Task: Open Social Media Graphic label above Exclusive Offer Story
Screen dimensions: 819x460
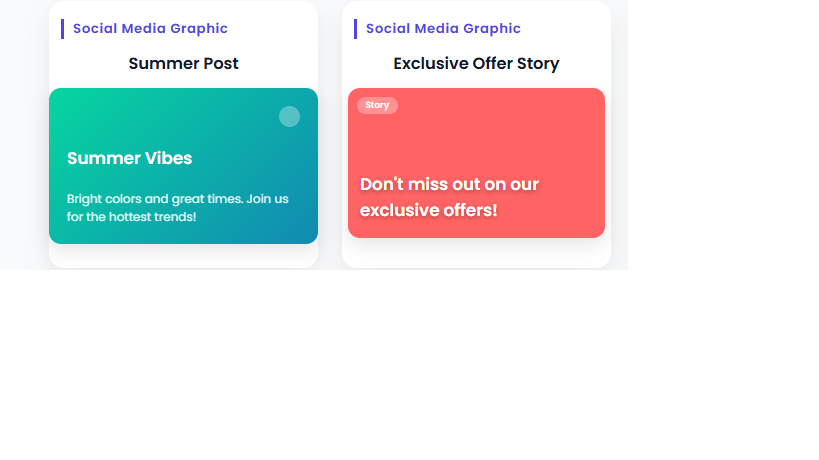Action: (443, 29)
